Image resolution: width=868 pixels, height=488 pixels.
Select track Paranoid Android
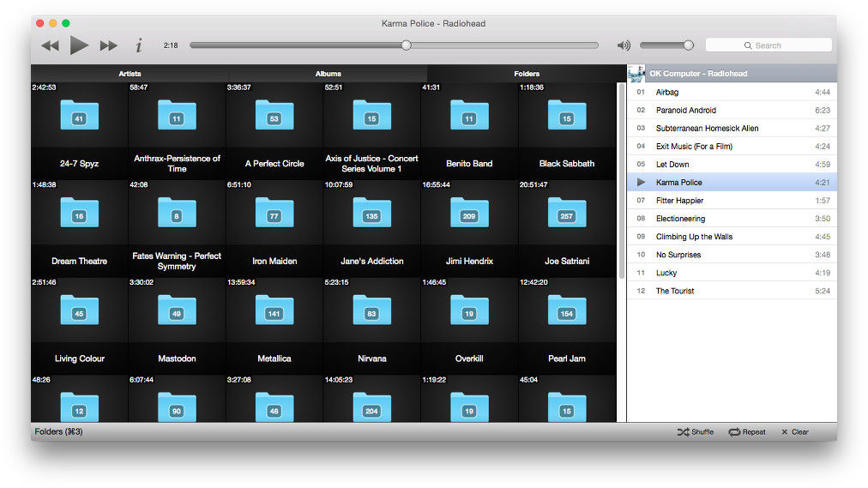pos(732,110)
